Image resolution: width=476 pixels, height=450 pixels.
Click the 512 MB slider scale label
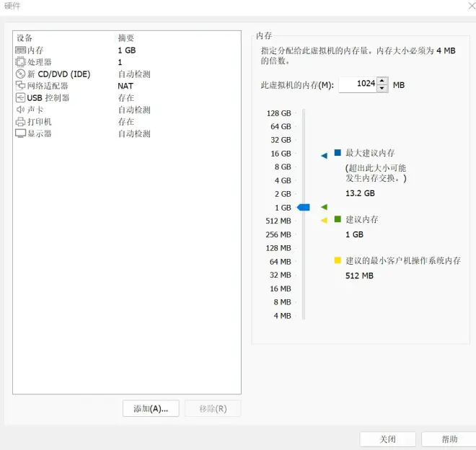tap(278, 221)
